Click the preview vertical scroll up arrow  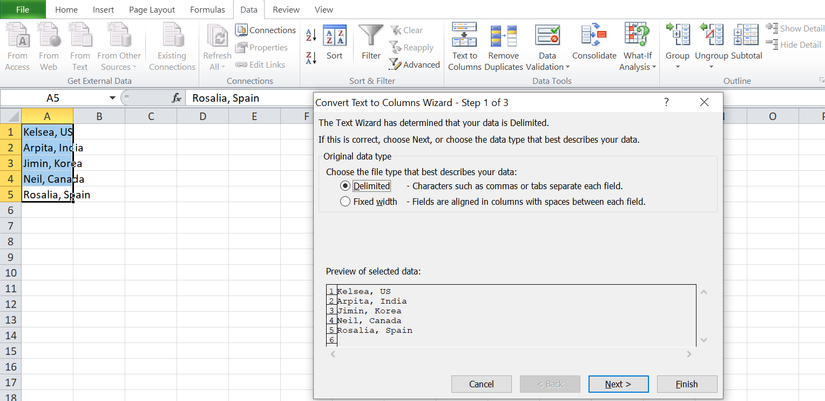pos(704,292)
